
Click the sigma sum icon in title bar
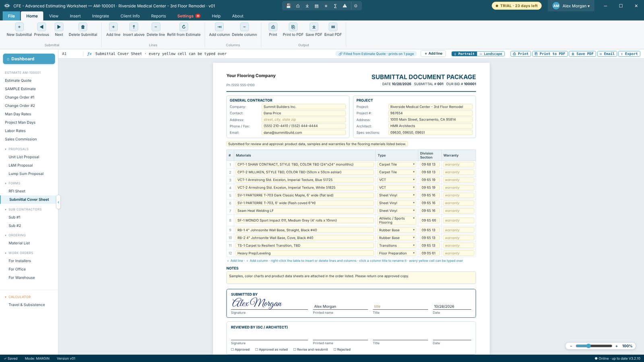coord(335,6)
